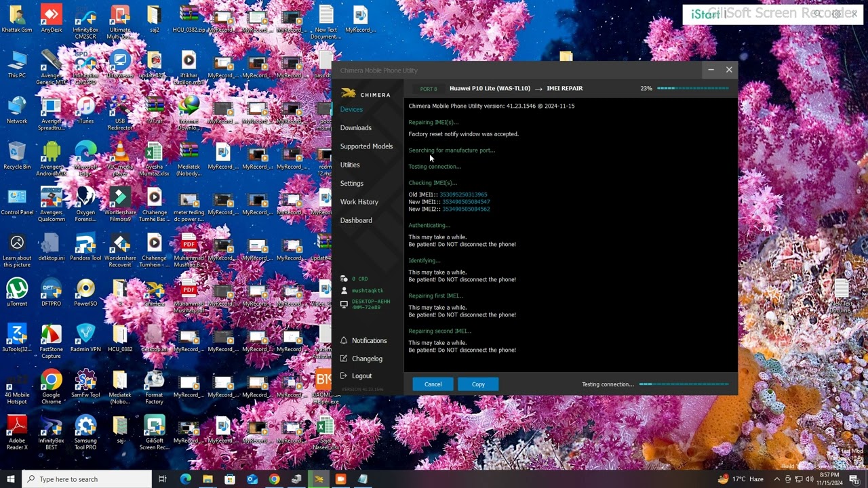Click the AnyDesk desktop icon
The image size is (868, 488).
51,19
